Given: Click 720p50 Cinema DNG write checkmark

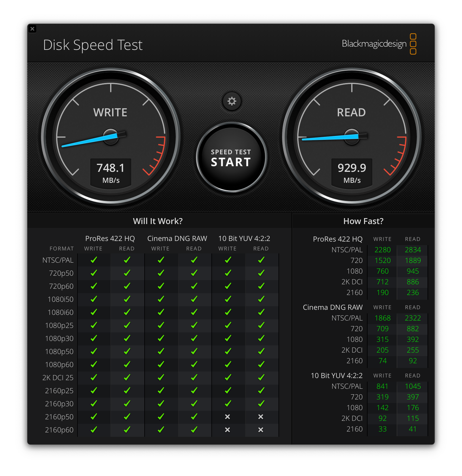Looking at the screenshot, I should coord(161,273).
